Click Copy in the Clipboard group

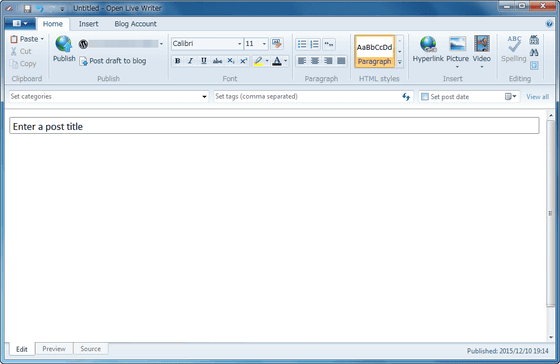[x=23, y=64]
